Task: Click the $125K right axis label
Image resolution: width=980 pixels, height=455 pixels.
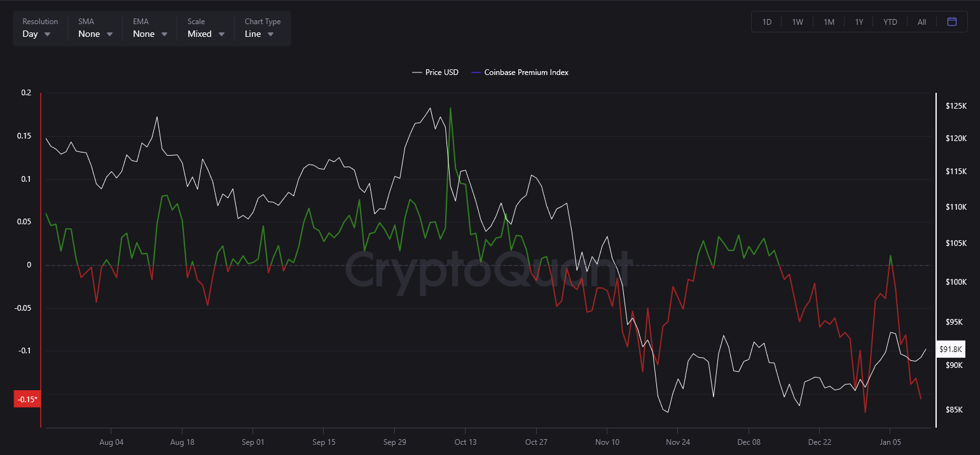Action: point(956,105)
